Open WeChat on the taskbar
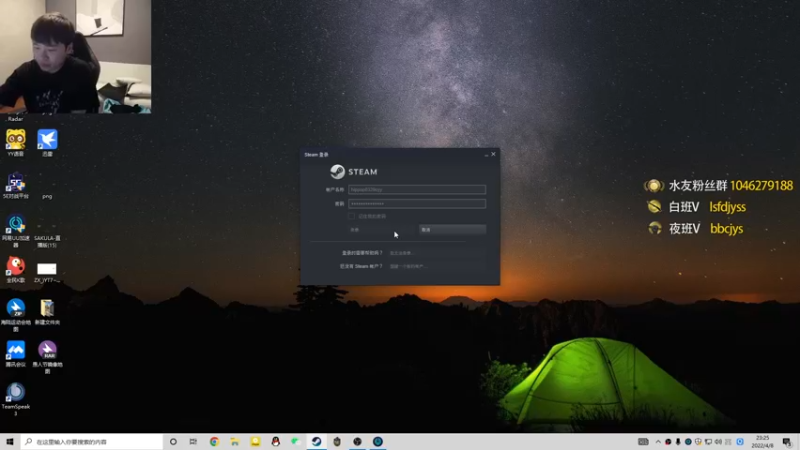Screen dimensions: 800x450 pyautogui.click(x=296, y=441)
